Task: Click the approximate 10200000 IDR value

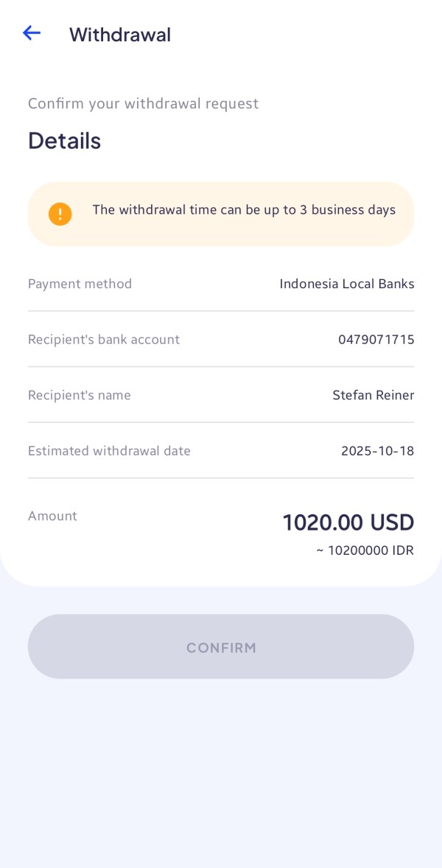Action: click(365, 550)
